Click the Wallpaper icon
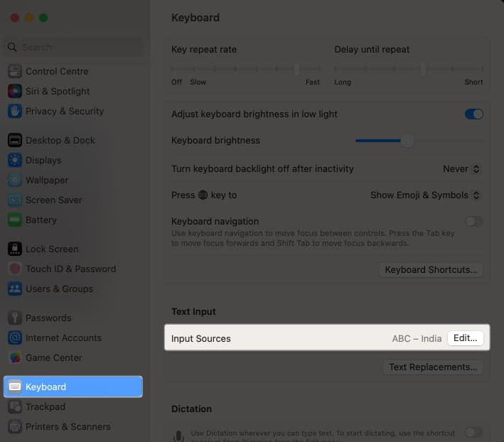Viewport: 504px width, 442px height. pyautogui.click(x=15, y=180)
